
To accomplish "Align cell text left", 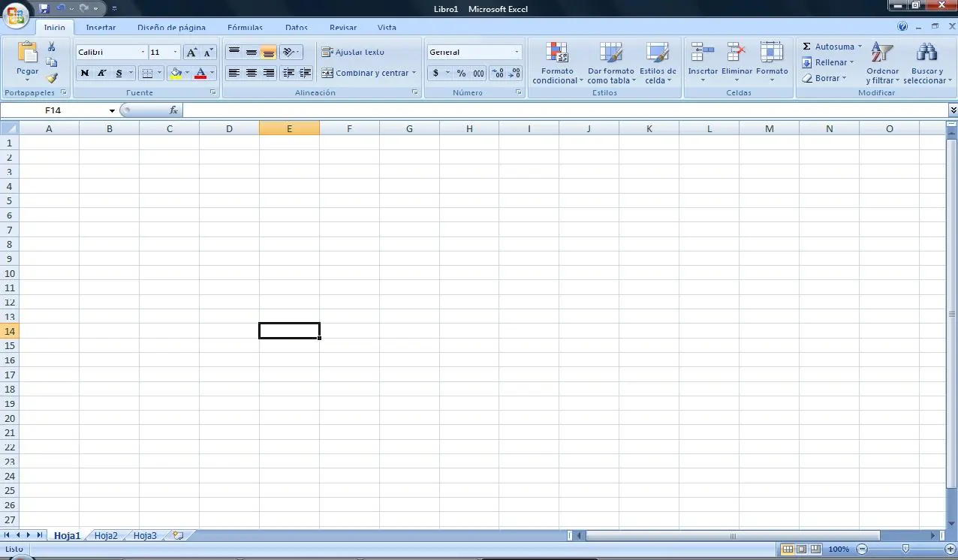I will [234, 74].
